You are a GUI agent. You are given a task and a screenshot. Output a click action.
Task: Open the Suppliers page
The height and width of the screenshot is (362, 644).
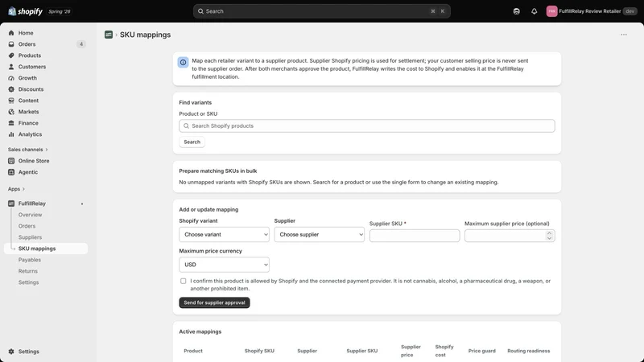[30, 237]
